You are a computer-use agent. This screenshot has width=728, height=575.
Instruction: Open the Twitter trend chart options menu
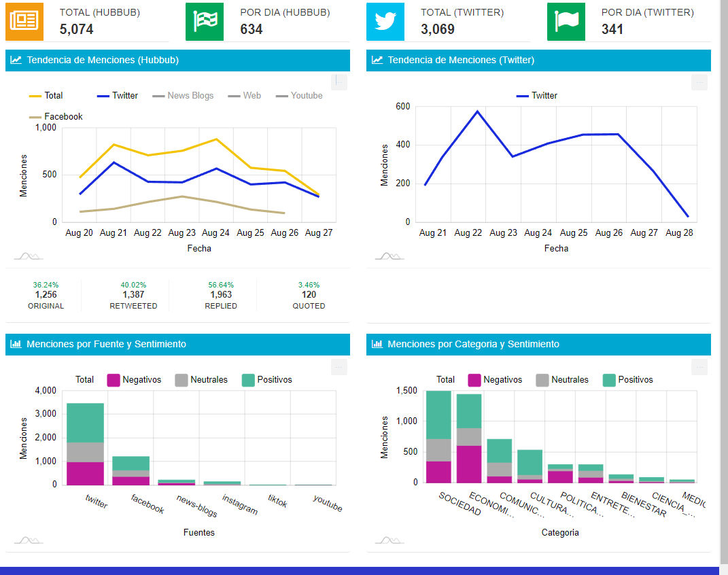pyautogui.click(x=699, y=82)
